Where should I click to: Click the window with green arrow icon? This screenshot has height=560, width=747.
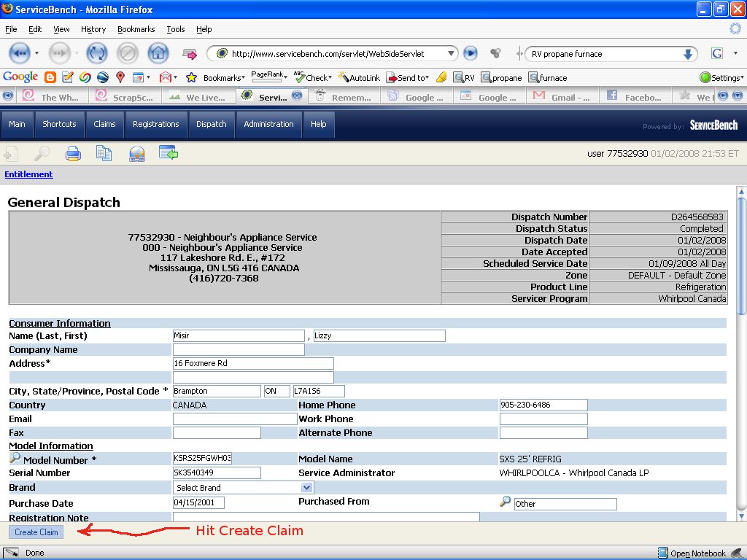pos(169,153)
